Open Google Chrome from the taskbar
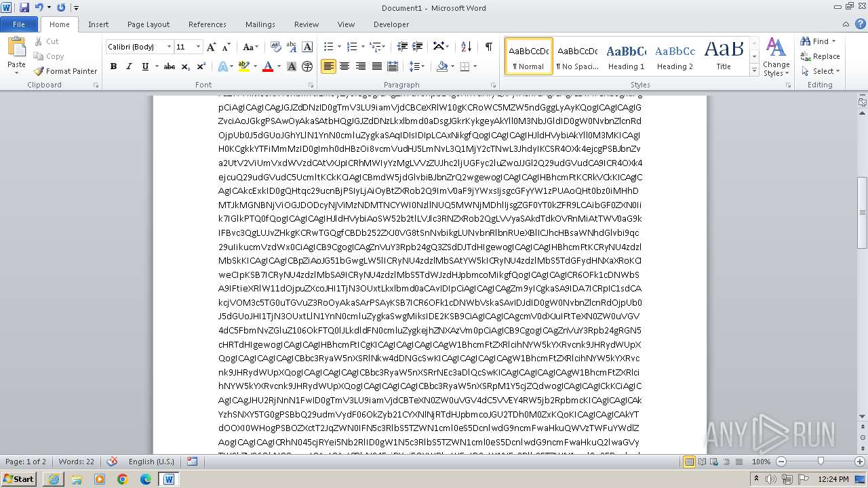 pos(122,479)
